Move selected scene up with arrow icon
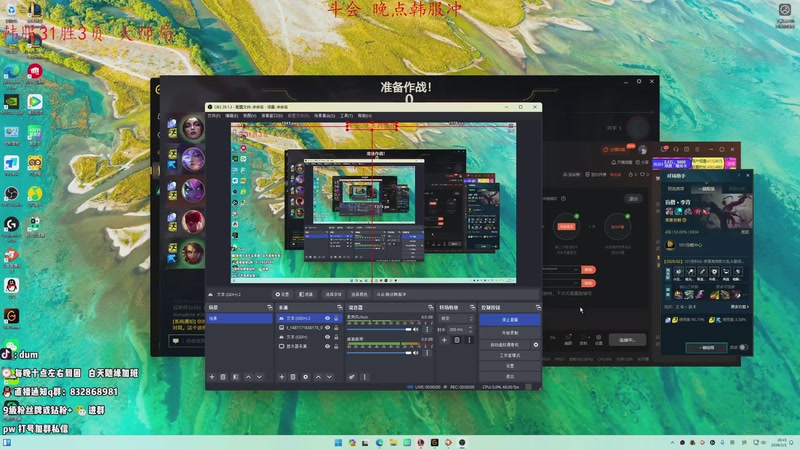Screen dimensions: 800x450 click(x=247, y=377)
